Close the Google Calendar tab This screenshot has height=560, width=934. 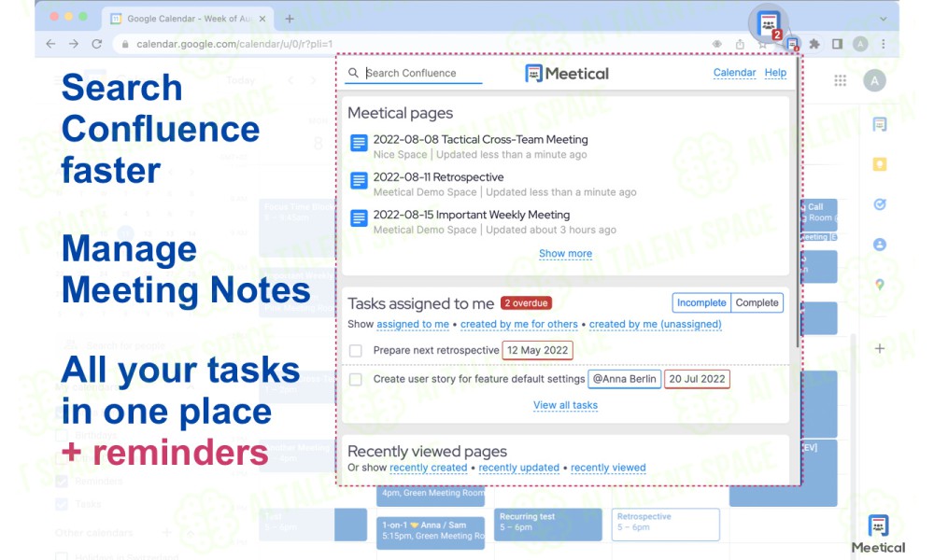tap(262, 19)
